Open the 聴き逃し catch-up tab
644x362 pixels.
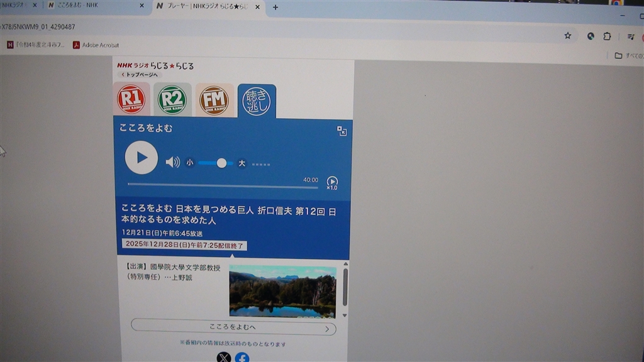pyautogui.click(x=257, y=101)
